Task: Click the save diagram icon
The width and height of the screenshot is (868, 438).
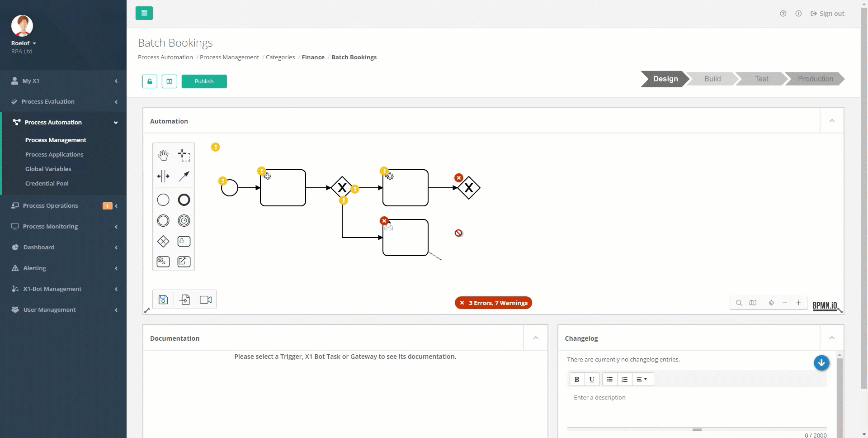Action: tap(163, 300)
